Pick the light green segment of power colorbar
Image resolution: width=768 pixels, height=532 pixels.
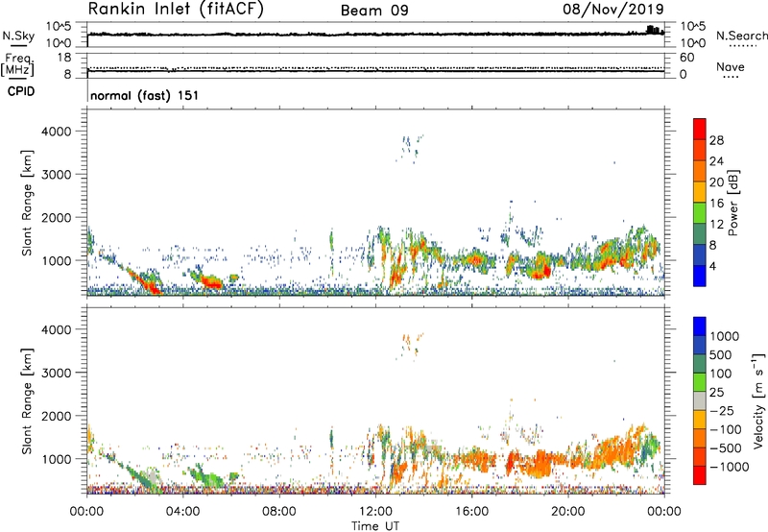(x=700, y=213)
